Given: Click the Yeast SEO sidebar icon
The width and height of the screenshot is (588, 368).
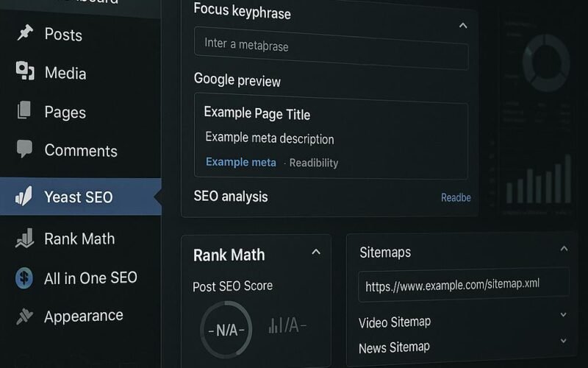Looking at the screenshot, I should [x=24, y=197].
